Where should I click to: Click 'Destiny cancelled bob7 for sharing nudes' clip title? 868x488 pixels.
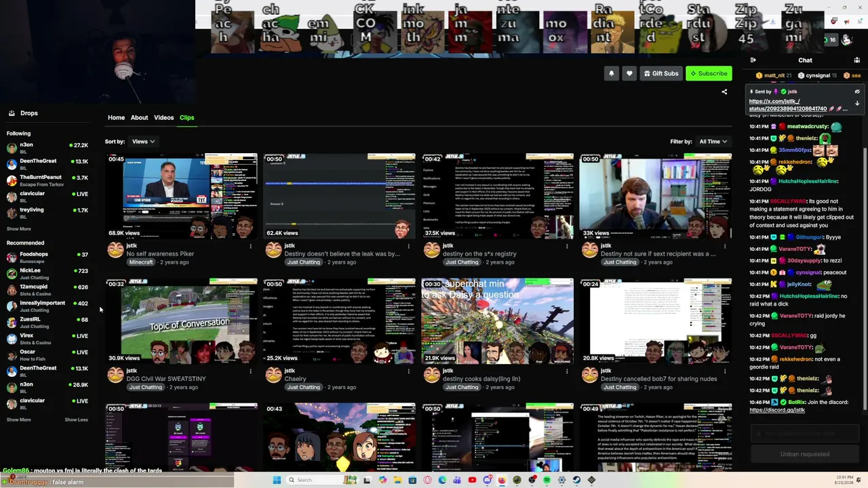coord(658,379)
